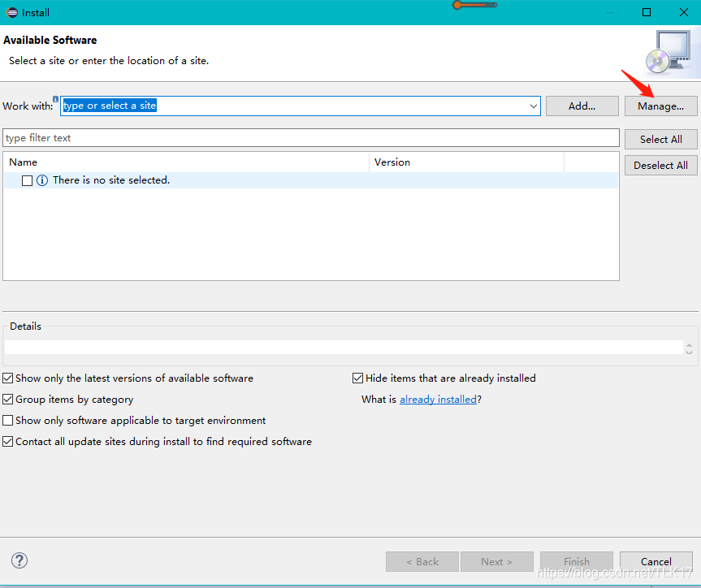This screenshot has width=701, height=588.
Task: Select the There is no site selected row
Action: point(311,180)
